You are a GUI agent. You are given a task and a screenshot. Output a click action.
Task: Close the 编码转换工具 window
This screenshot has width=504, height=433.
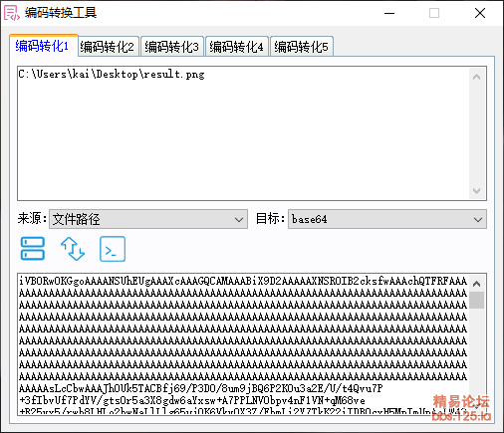[x=480, y=13]
